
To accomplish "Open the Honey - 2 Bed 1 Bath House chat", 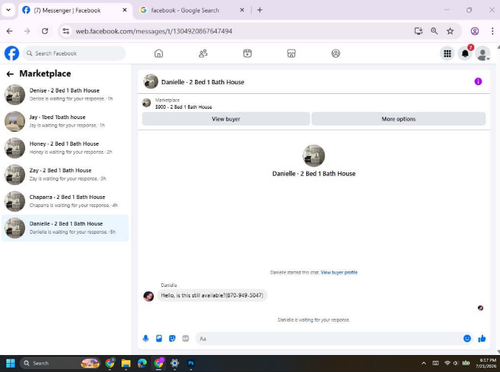I will pos(65,148).
